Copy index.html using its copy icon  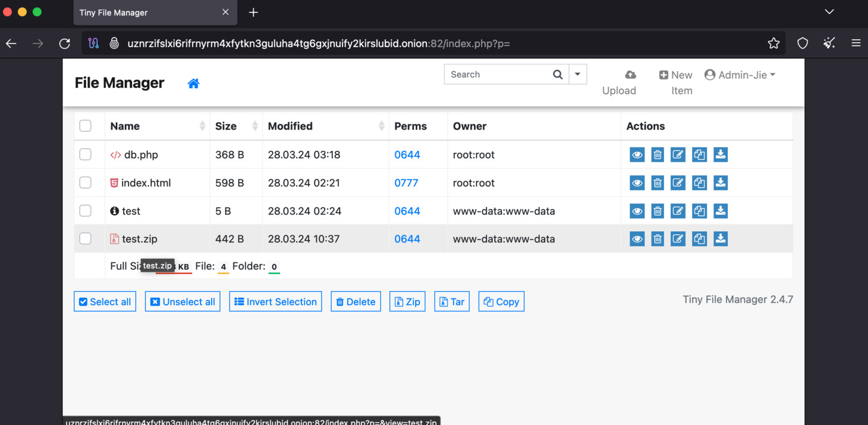(x=699, y=182)
